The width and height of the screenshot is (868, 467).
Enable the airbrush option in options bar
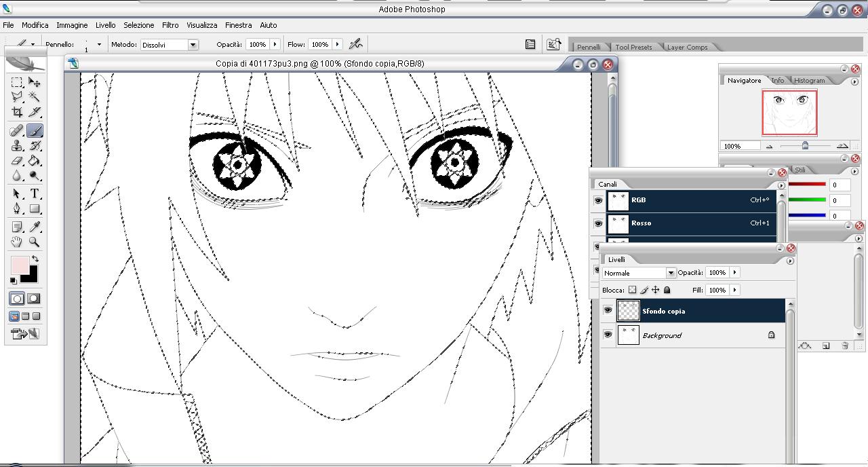[x=355, y=44]
